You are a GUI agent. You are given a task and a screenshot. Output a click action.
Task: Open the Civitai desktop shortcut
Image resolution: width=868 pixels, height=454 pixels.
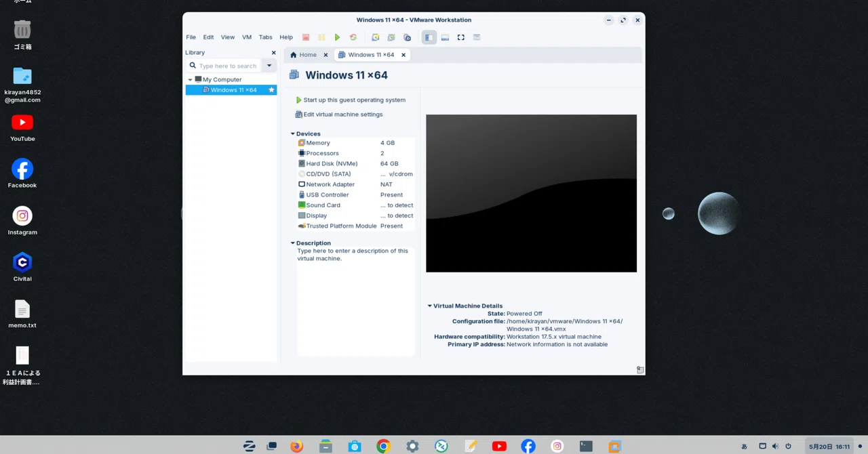22,267
